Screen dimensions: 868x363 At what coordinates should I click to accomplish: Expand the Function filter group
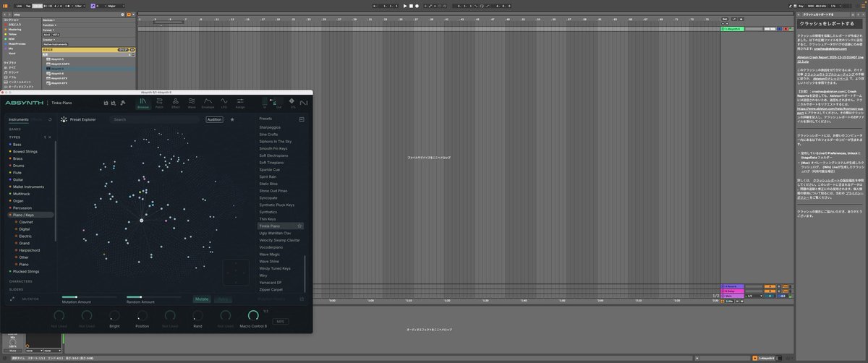coord(49,25)
